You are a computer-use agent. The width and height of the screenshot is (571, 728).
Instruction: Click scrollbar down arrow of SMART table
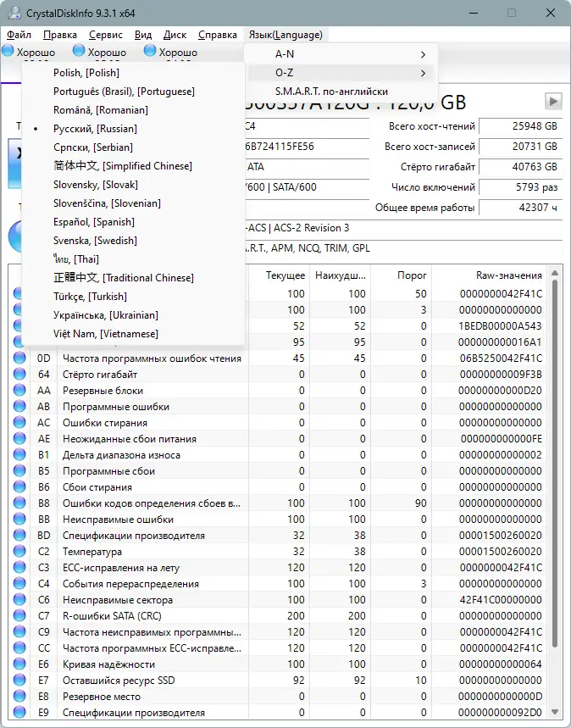coord(555,711)
